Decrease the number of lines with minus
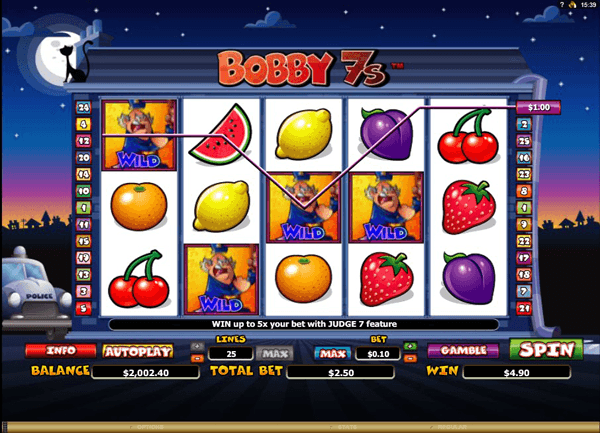This screenshot has width=600, height=433. click(197, 358)
